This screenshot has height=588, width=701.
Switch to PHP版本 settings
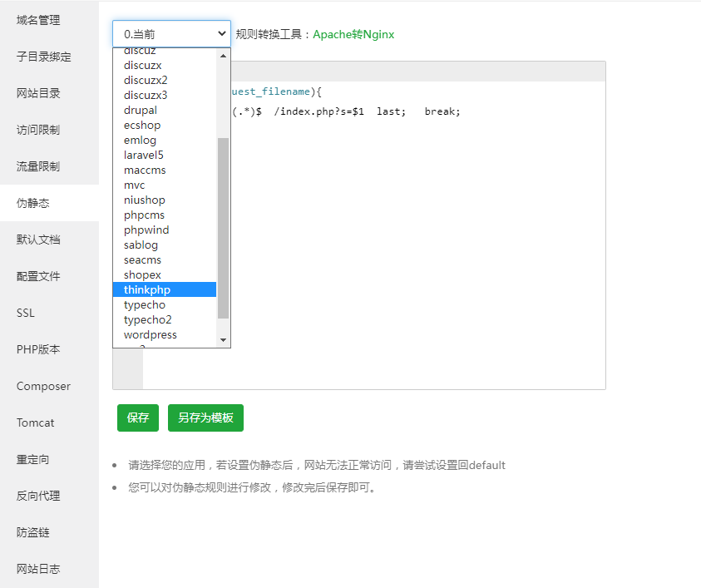(x=37, y=349)
